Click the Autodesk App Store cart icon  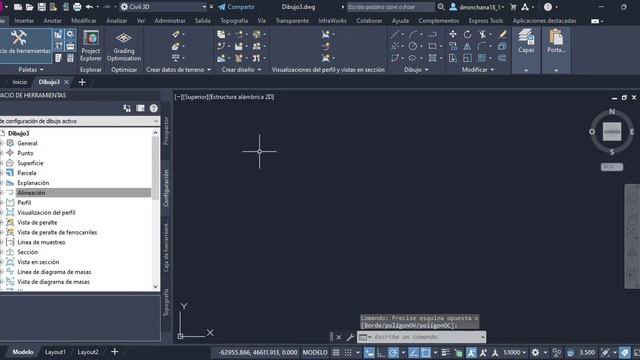coord(513,7)
